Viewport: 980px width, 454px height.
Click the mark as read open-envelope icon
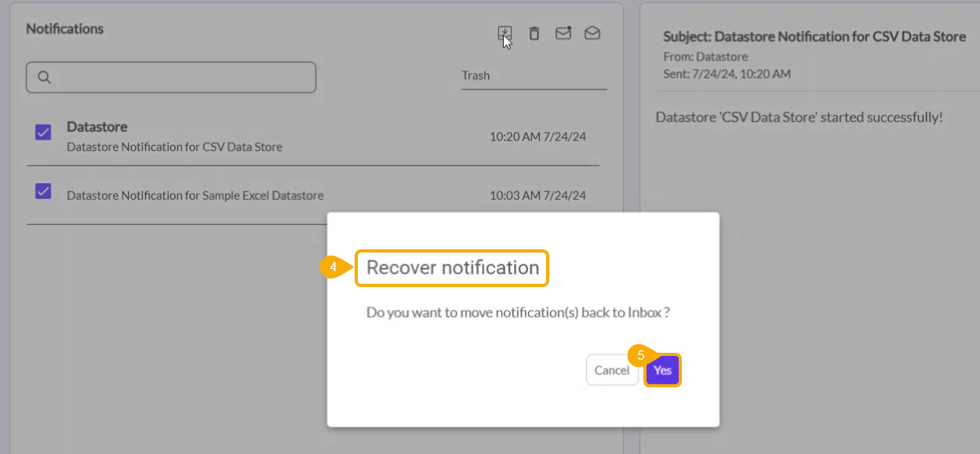[592, 33]
